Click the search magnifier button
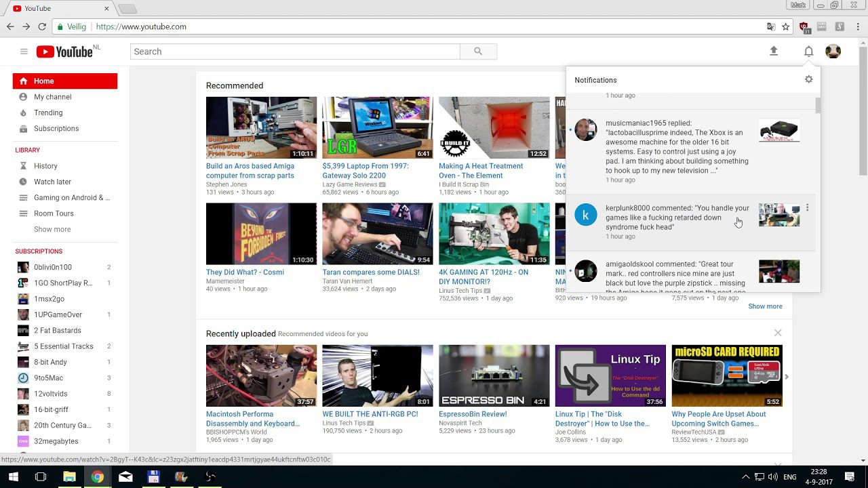Screen dimensions: 868x488 (x=478, y=52)
